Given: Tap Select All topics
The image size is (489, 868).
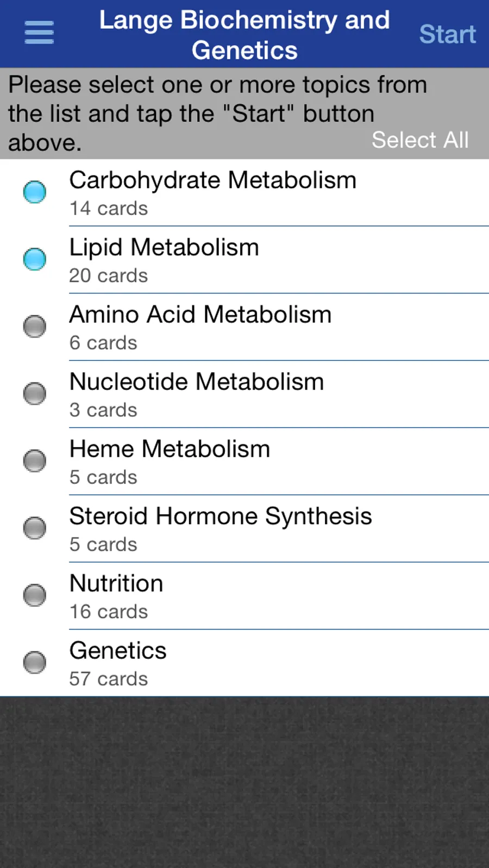Looking at the screenshot, I should [420, 140].
